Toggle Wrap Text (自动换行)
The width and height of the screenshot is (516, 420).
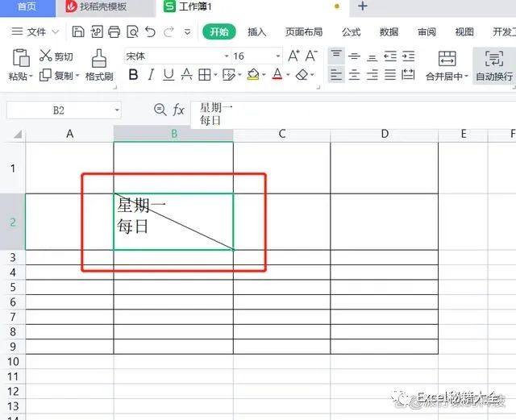[493, 64]
